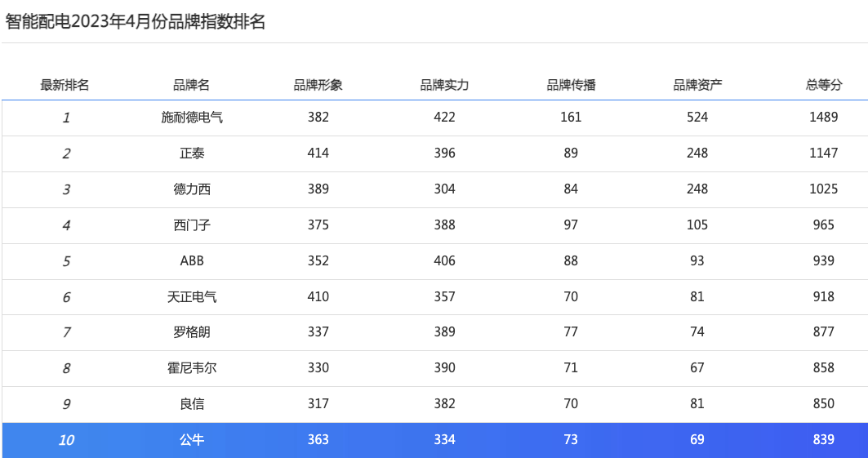Image resolution: width=868 pixels, height=458 pixels.
Task: Click rank number 1 in first row
Action: (66, 118)
